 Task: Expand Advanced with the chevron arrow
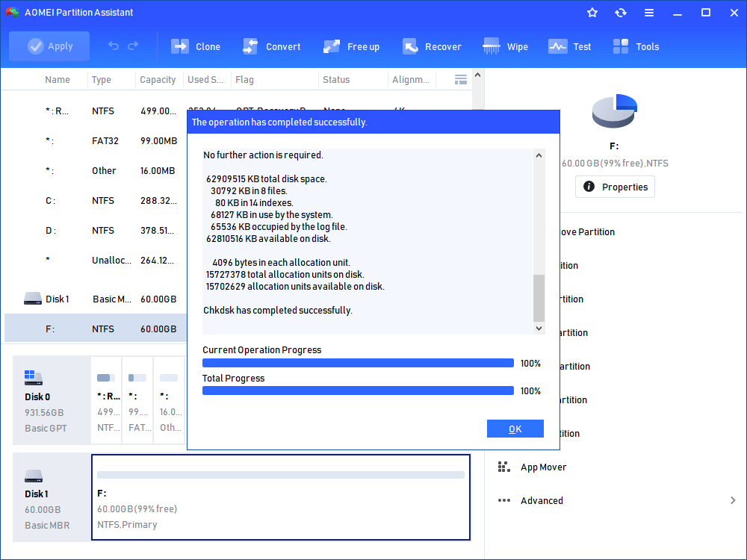tap(733, 500)
